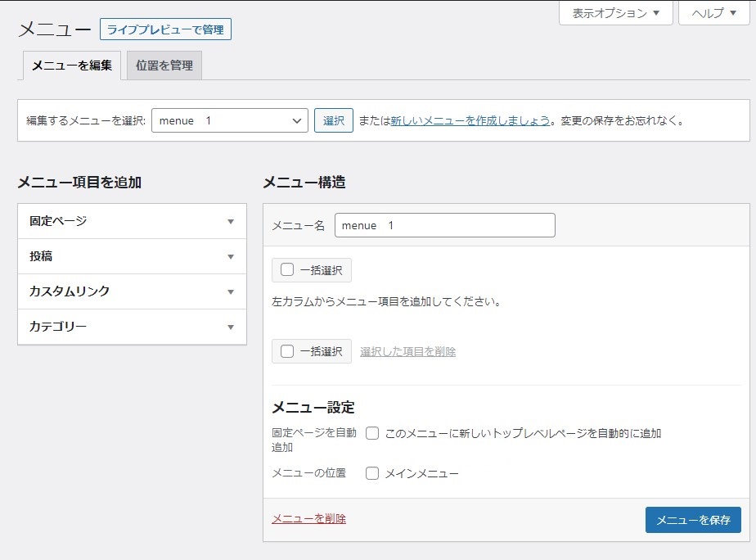The image size is (756, 560).
Task: Save the menu with メニューを保存
Action: point(692,520)
